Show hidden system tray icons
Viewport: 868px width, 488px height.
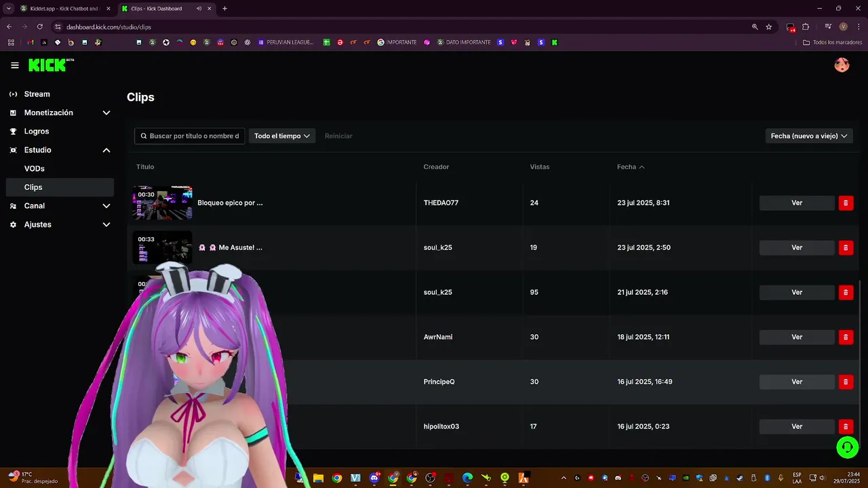[x=563, y=478]
